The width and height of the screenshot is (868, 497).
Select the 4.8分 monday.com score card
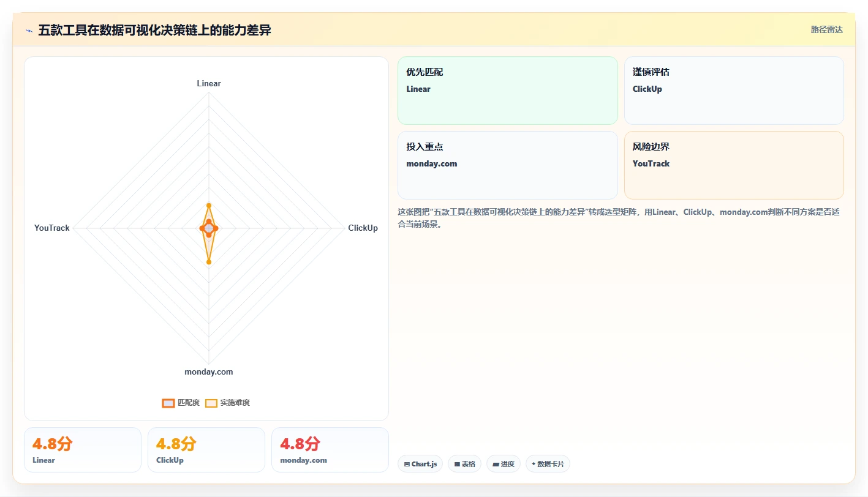pos(330,450)
